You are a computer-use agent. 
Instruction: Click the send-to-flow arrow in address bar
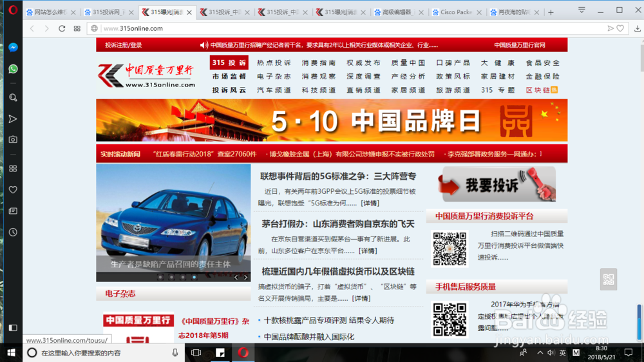click(611, 28)
